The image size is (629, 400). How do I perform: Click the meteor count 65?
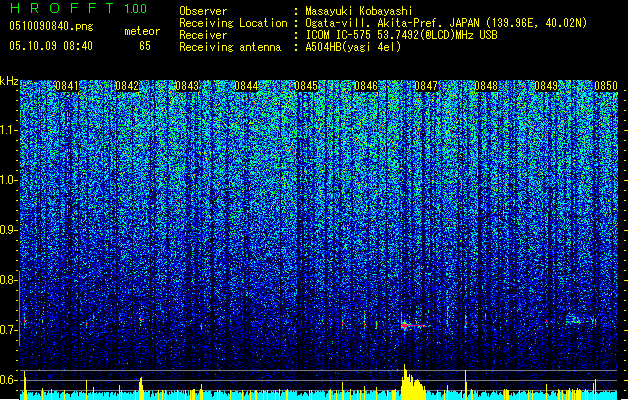pyautogui.click(x=145, y=46)
